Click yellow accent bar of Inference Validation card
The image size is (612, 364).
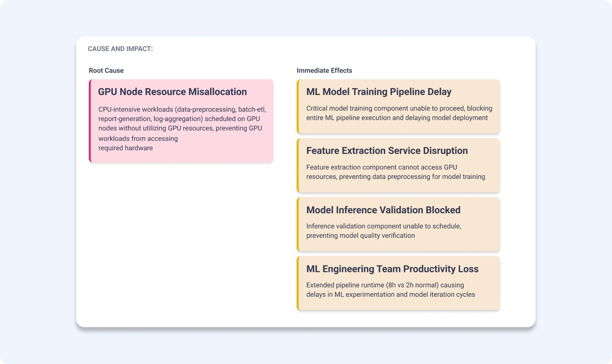[x=298, y=224]
